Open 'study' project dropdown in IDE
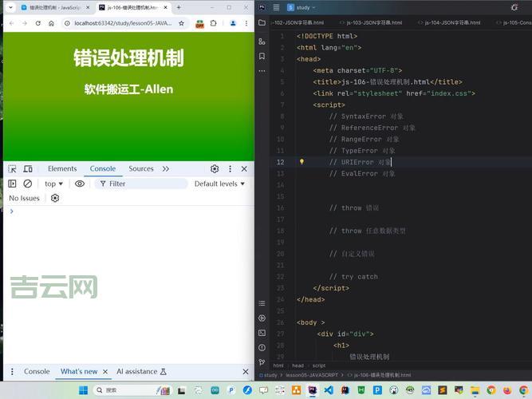 tap(301, 7)
